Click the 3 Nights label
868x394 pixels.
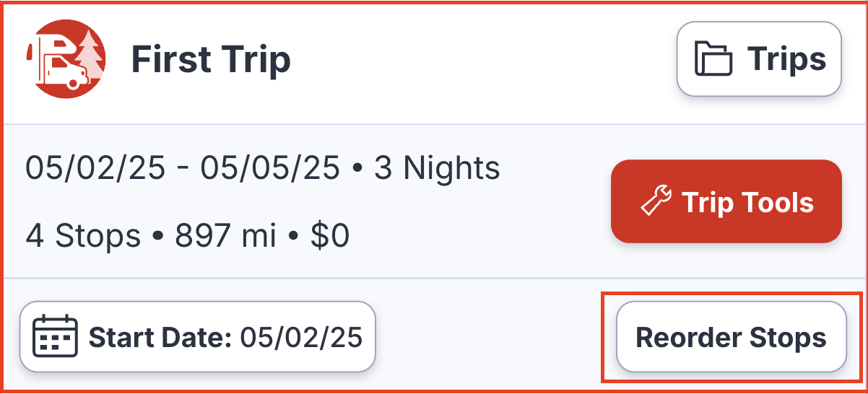point(438,168)
